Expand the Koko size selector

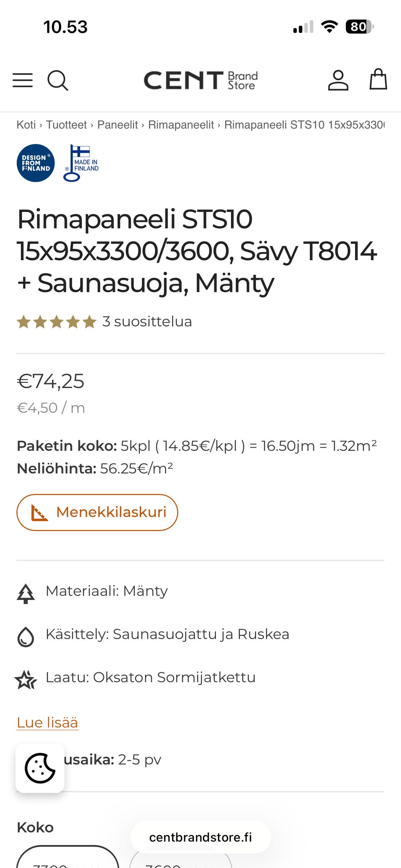(x=35, y=827)
